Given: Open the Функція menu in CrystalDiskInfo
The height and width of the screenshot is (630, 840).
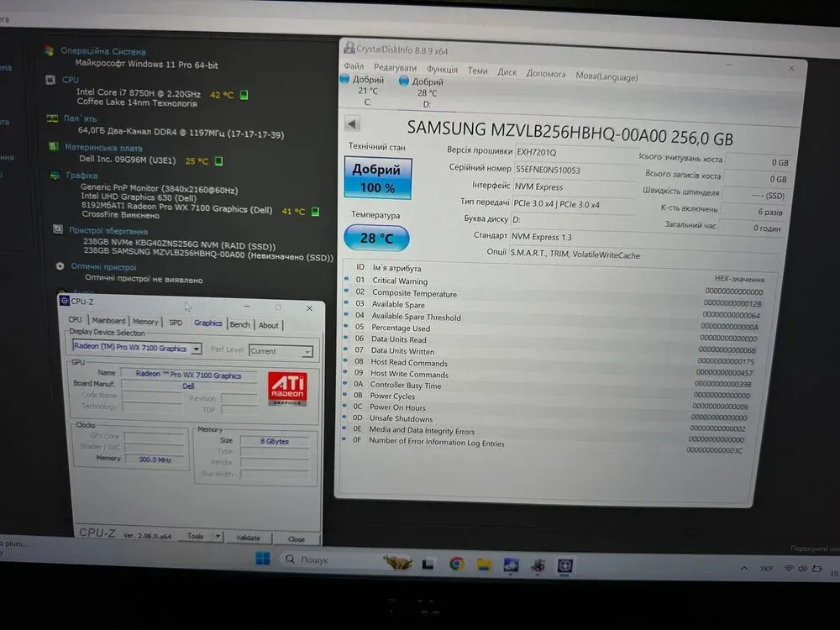Looking at the screenshot, I should [442, 70].
